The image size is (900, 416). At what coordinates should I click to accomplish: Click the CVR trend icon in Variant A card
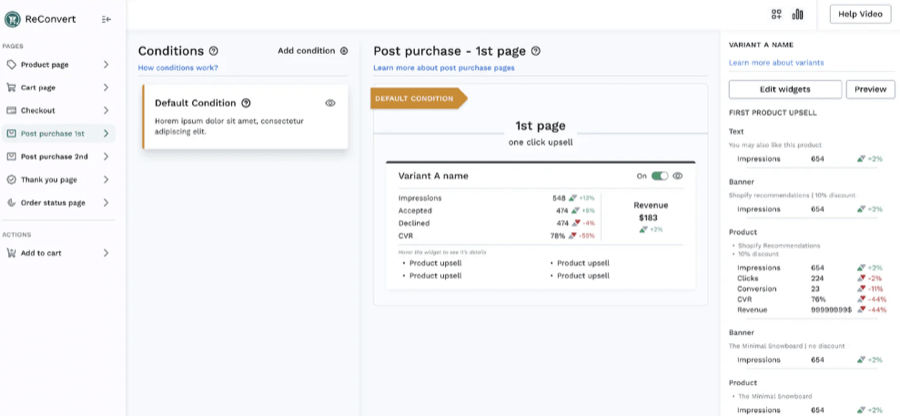pyautogui.click(x=573, y=236)
